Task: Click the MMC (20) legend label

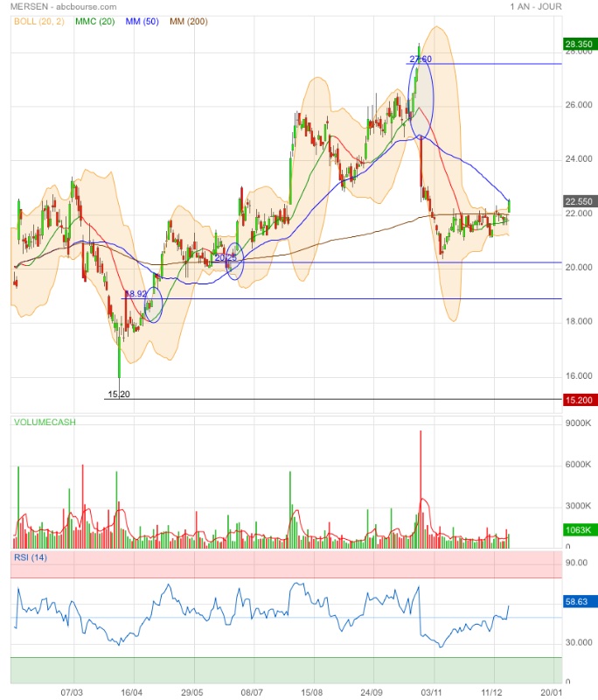Action: point(95,21)
